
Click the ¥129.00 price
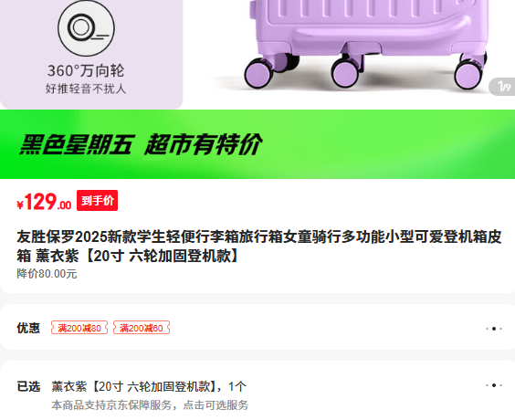(44, 202)
